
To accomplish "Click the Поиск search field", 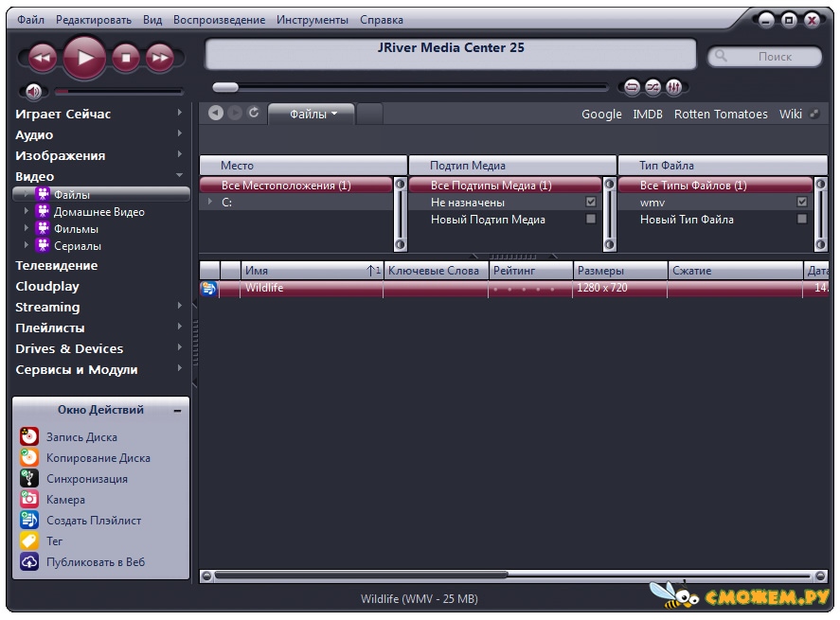I will 765,56.
